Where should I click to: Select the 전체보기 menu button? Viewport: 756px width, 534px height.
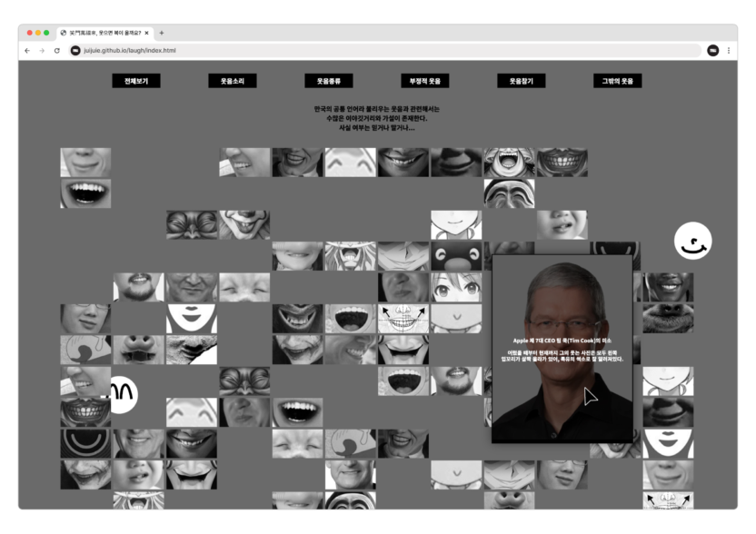(136, 81)
